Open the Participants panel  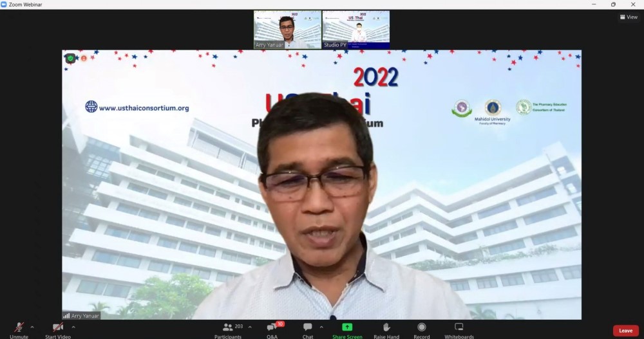228,329
